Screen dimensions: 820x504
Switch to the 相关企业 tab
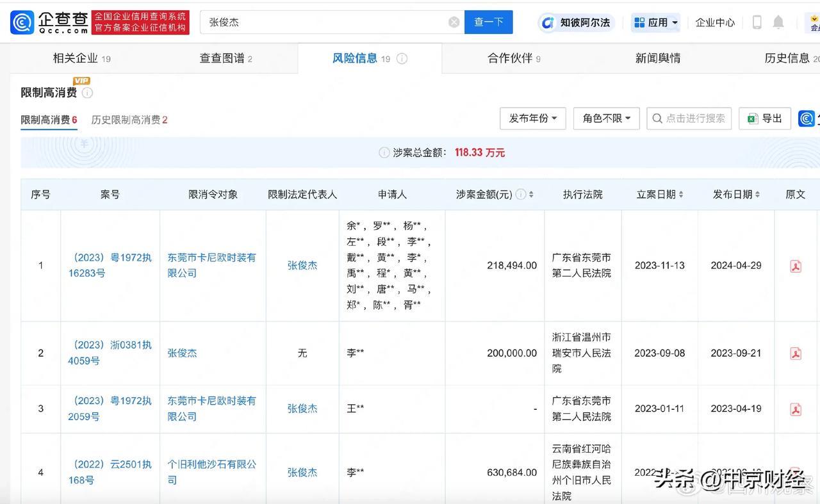pyautogui.click(x=81, y=58)
